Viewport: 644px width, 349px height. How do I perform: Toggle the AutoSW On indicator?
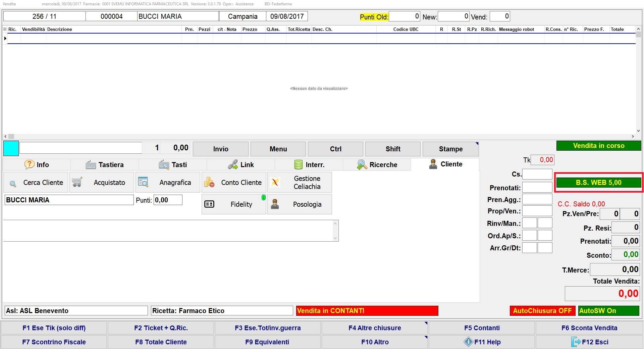(608, 311)
